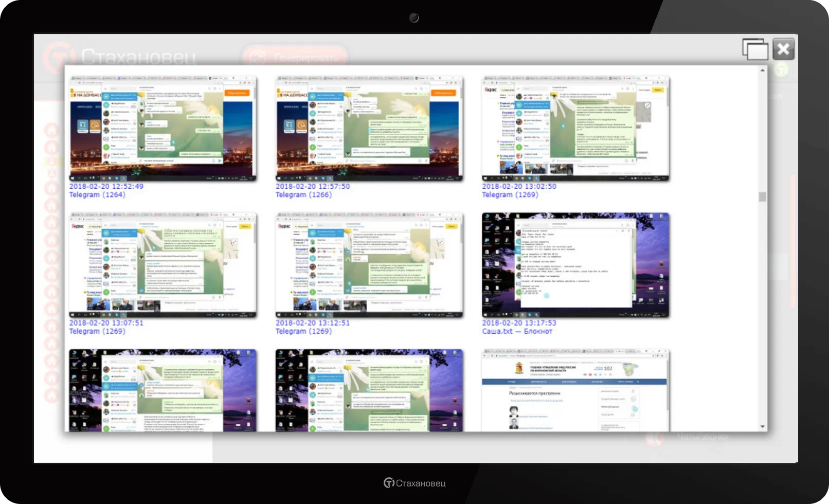The height and width of the screenshot is (504, 829).
Task: Click the "Telegram (1266)" caption link
Action: click(x=303, y=195)
